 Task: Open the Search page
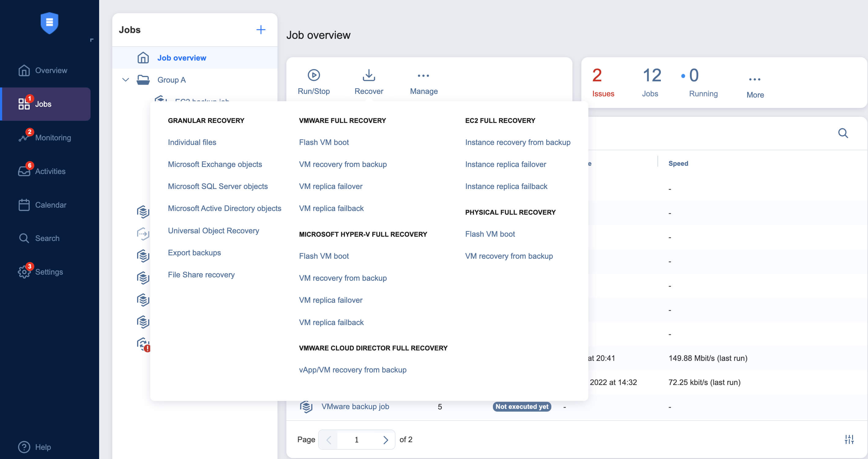tap(47, 238)
